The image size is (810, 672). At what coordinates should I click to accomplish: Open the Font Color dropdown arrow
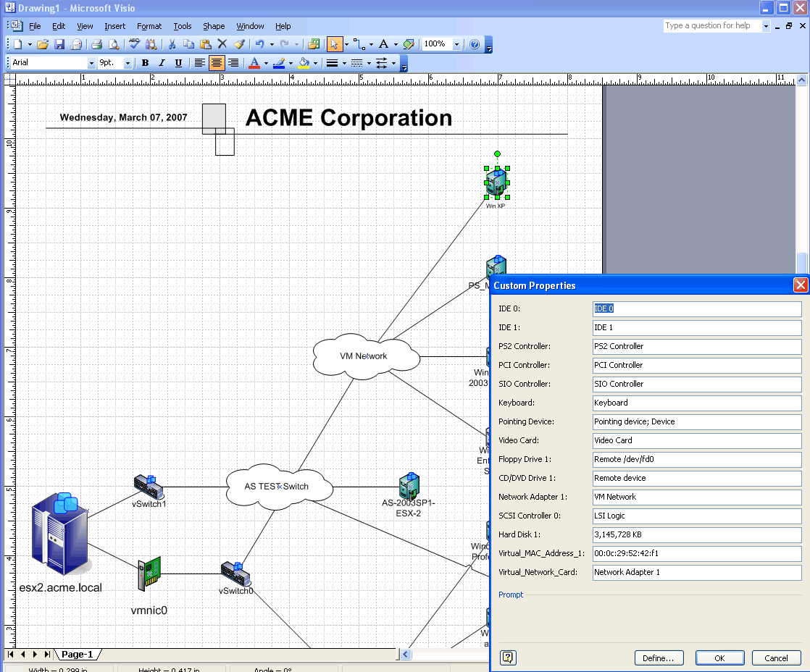click(266, 63)
